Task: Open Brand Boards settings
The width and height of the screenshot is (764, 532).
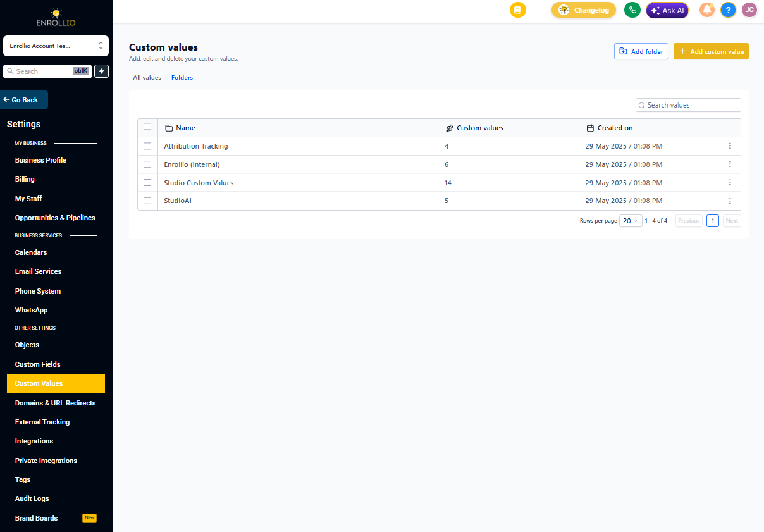Action: pos(37,518)
